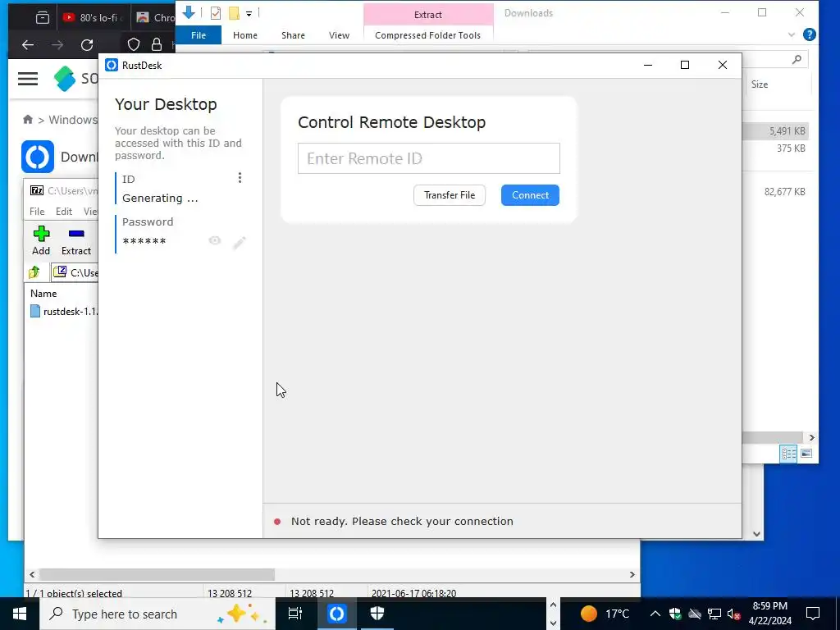Open Task View from the taskbar

pyautogui.click(x=295, y=614)
